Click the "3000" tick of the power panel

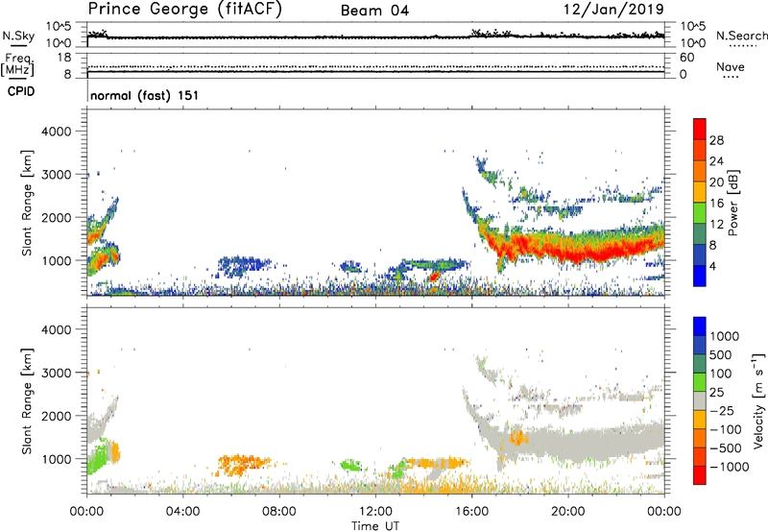[x=56, y=175]
